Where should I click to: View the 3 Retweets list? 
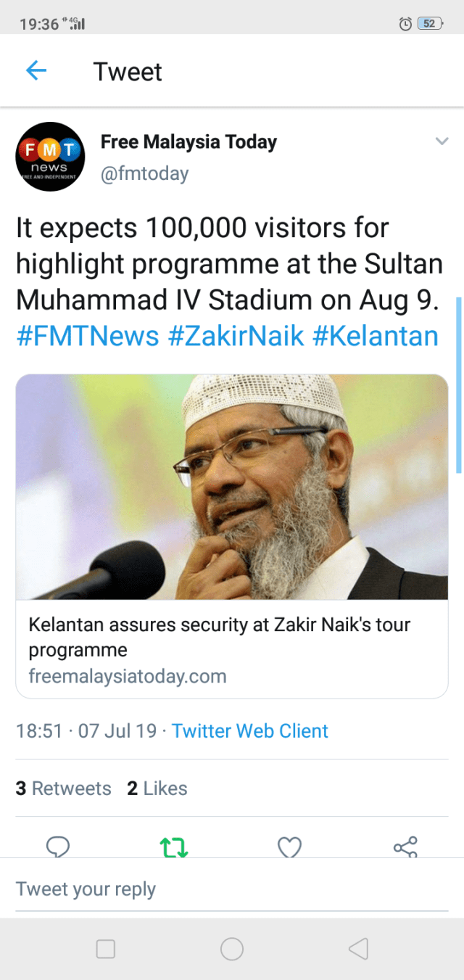click(x=64, y=788)
